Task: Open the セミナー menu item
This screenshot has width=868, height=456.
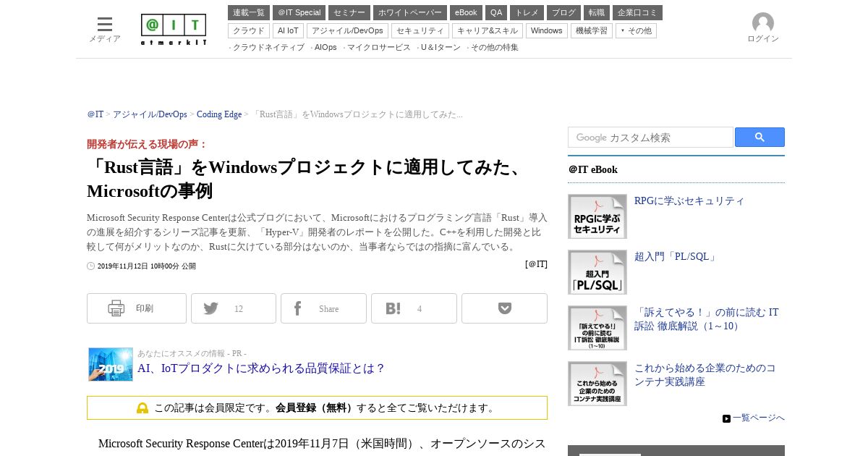Action: point(349,13)
